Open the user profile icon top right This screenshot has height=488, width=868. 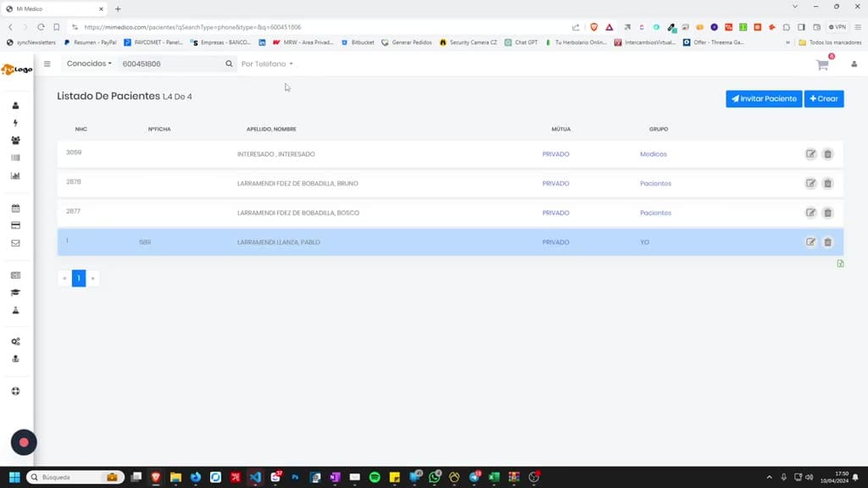(854, 64)
